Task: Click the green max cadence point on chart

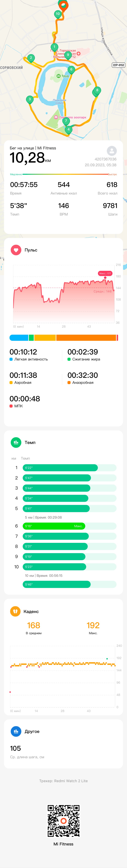Action: 107,658
